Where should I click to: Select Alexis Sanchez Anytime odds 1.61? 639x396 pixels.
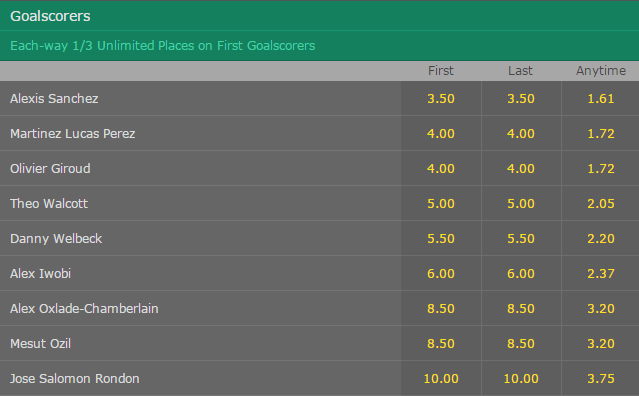tap(601, 99)
